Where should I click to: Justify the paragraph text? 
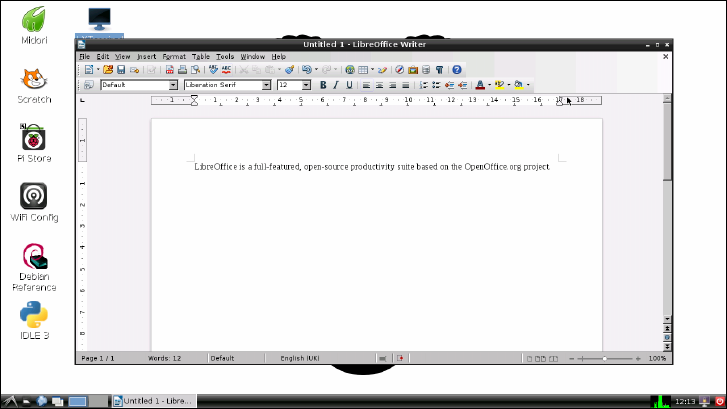click(x=405, y=85)
